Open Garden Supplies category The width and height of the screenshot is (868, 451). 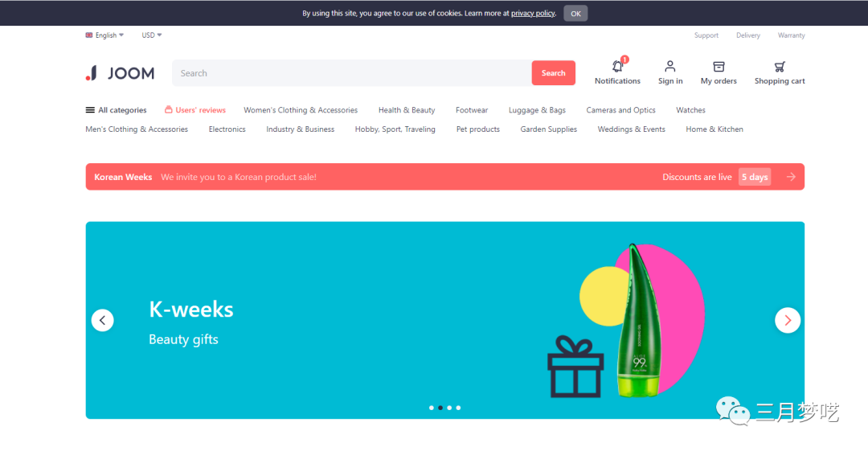tap(549, 129)
